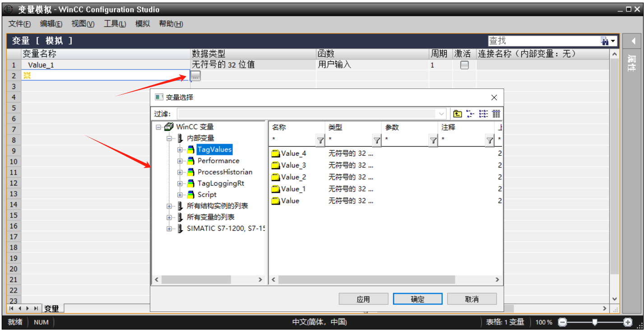Expand the 属性 side panel arrow
This screenshot has width=644, height=330.
pos(633,41)
